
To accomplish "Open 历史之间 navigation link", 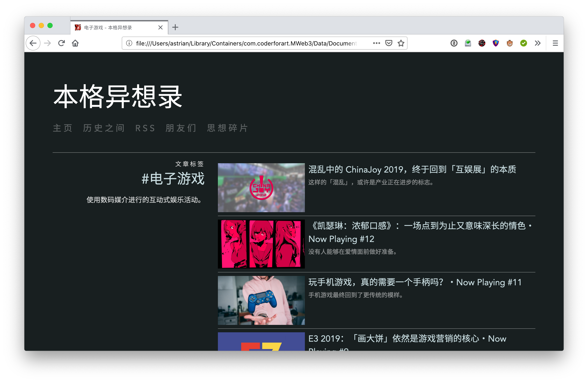I will (104, 128).
